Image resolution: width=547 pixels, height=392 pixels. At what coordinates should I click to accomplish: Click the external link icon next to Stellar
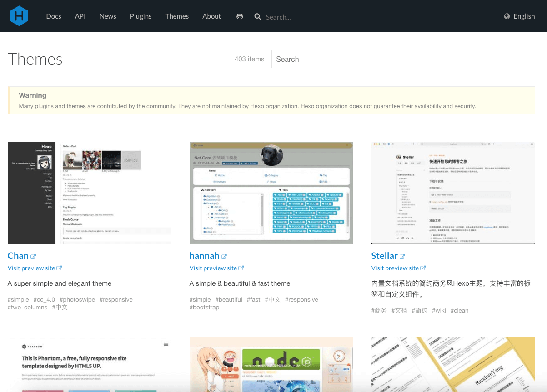point(402,257)
